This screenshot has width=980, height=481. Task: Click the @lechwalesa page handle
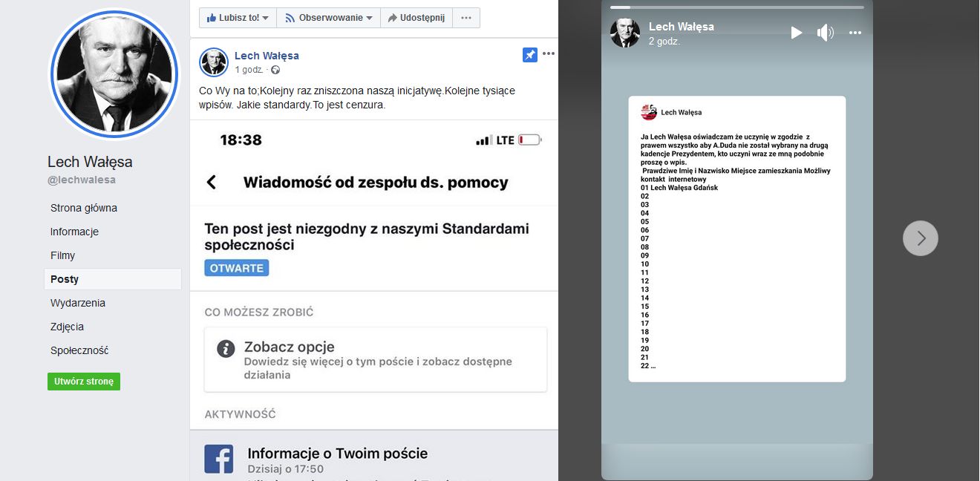(x=82, y=180)
